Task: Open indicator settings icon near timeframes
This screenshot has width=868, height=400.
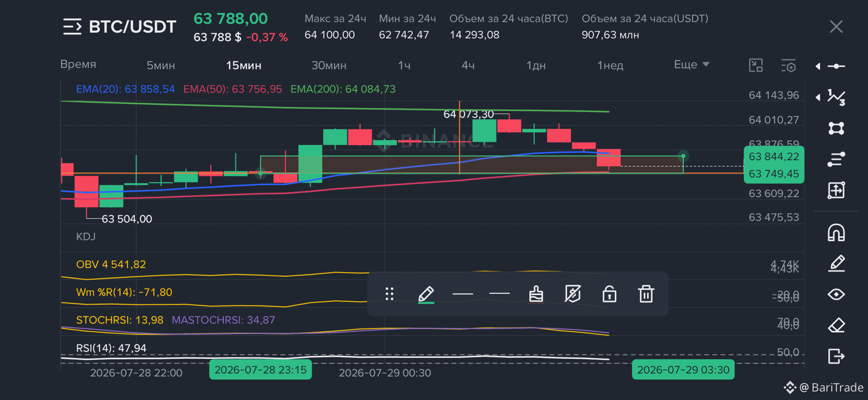Action: pos(788,65)
